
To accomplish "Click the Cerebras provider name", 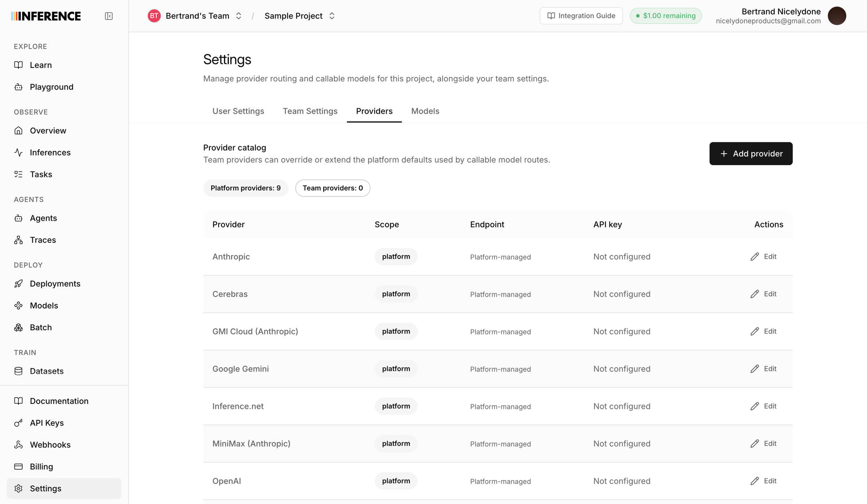I will click(230, 294).
